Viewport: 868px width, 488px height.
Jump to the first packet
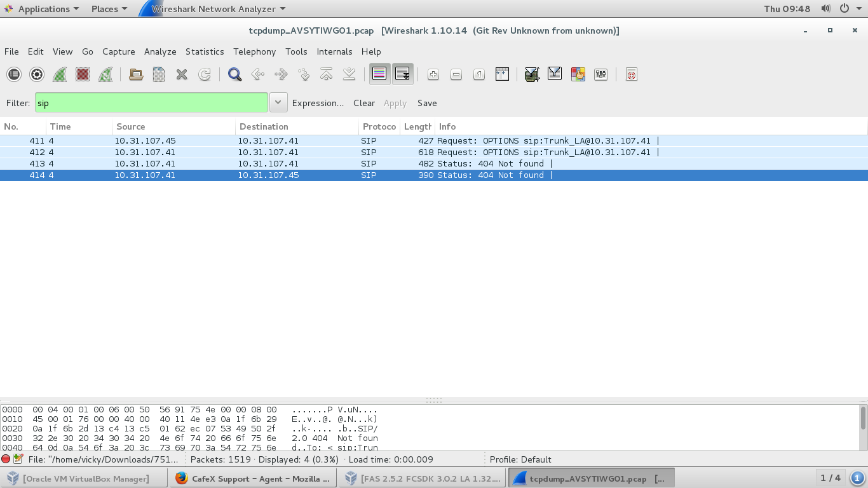pyautogui.click(x=327, y=74)
